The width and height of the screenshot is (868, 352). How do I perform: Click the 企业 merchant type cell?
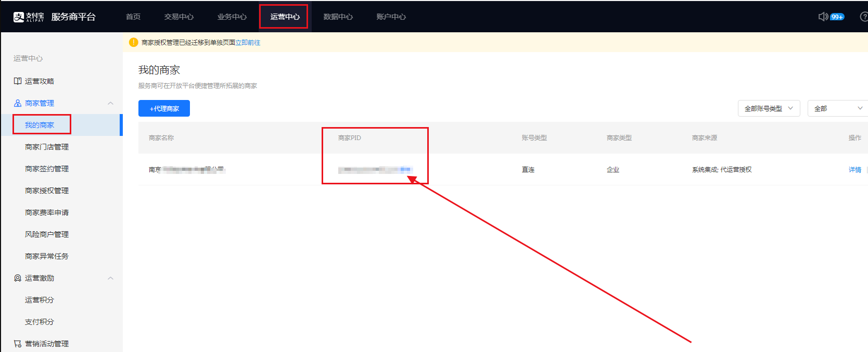point(613,170)
